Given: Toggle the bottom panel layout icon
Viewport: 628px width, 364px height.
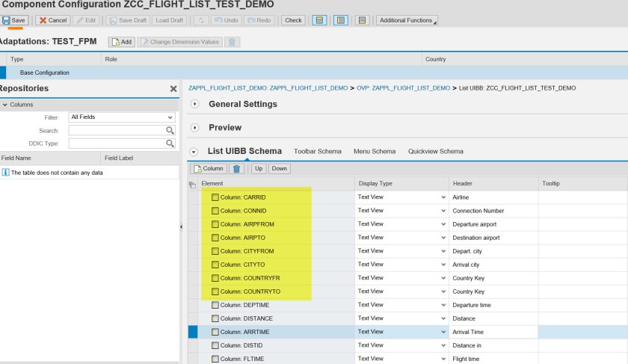Looking at the screenshot, I should [362, 20].
